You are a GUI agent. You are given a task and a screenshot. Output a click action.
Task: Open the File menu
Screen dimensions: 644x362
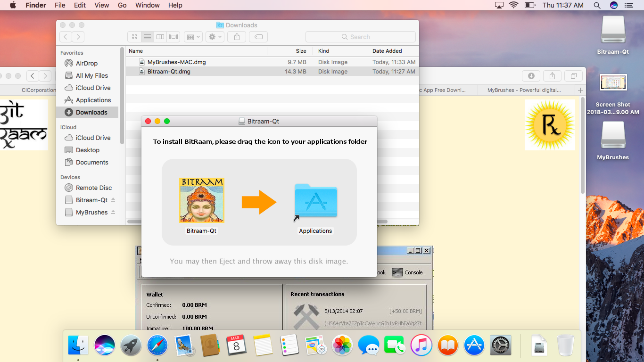pyautogui.click(x=60, y=5)
